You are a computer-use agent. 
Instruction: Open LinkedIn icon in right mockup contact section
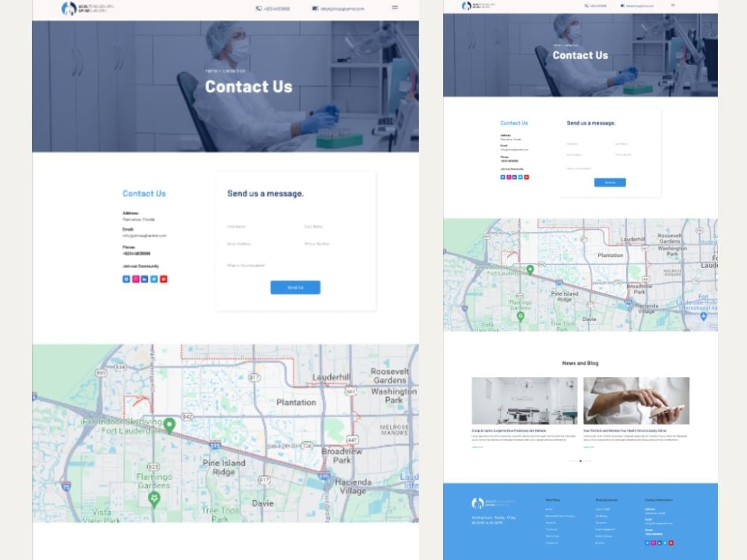pos(515,177)
